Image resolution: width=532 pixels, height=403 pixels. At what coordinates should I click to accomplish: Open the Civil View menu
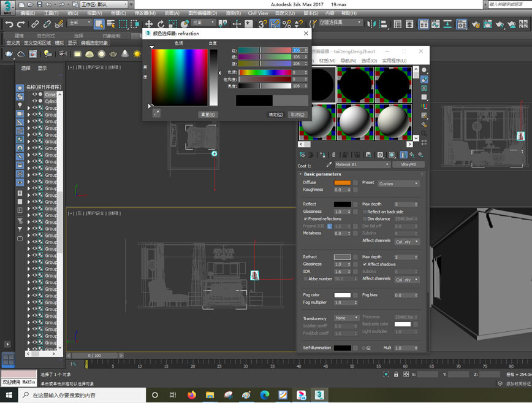pyautogui.click(x=258, y=13)
